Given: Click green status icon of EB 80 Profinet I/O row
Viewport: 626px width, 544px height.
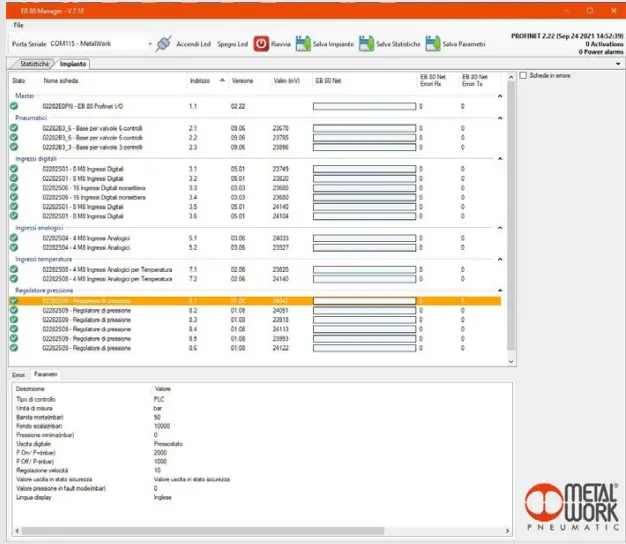Looking at the screenshot, I should point(14,106).
